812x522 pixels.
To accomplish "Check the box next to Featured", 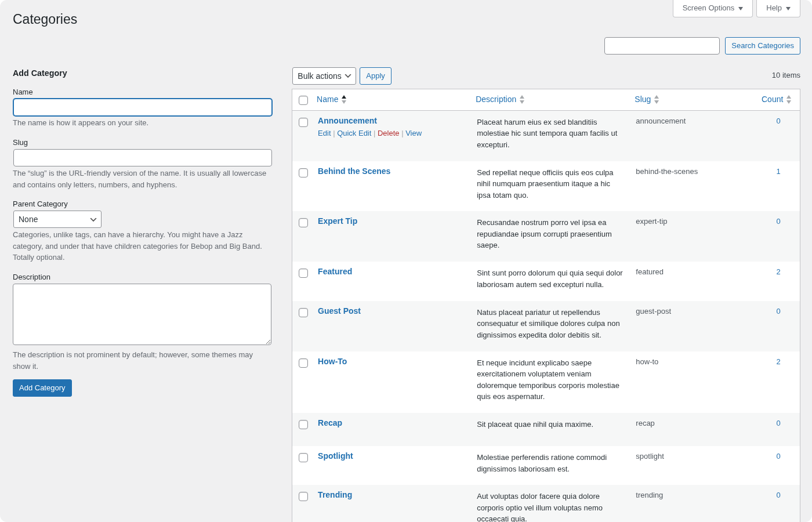I will click(x=303, y=273).
